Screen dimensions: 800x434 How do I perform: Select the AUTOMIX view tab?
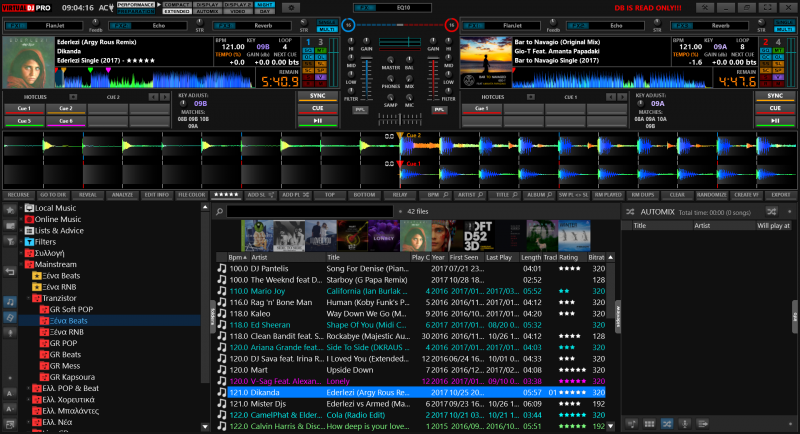coord(207,11)
